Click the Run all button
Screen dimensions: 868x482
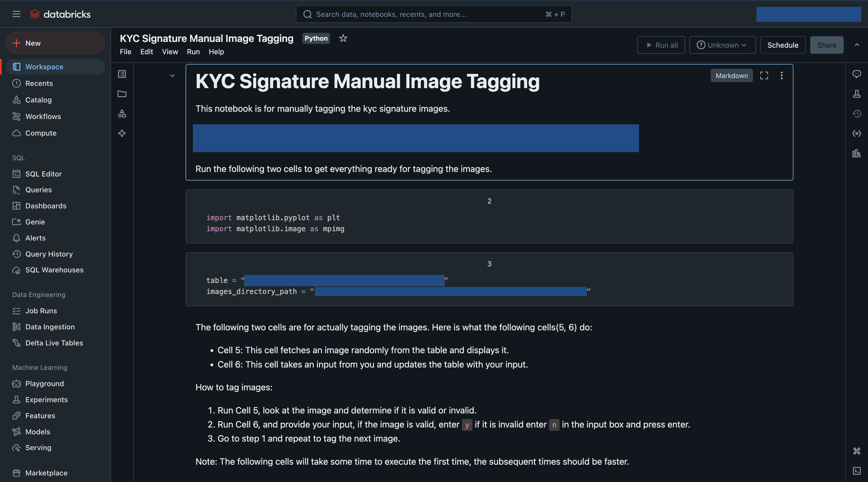click(x=661, y=45)
